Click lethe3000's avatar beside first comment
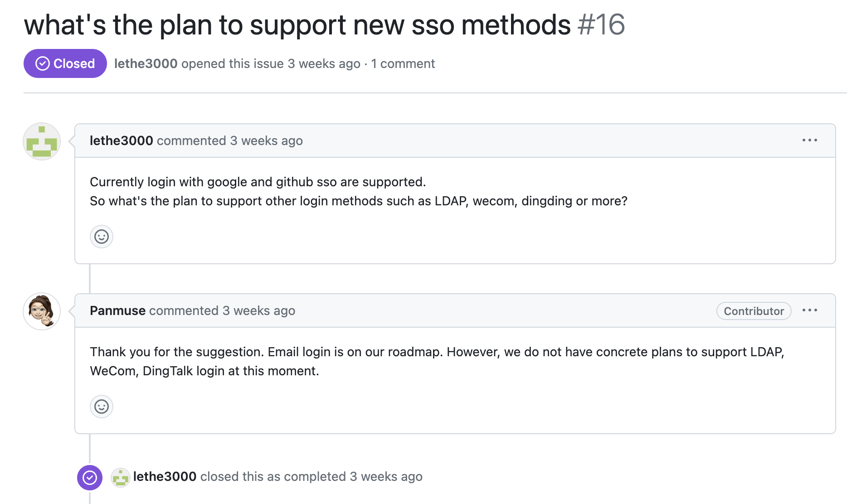 tap(42, 141)
